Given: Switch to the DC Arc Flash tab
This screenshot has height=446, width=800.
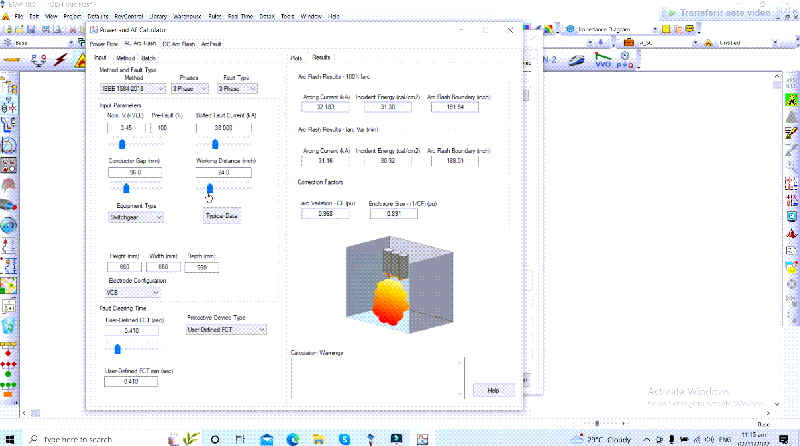Looking at the screenshot, I should 178,44.
